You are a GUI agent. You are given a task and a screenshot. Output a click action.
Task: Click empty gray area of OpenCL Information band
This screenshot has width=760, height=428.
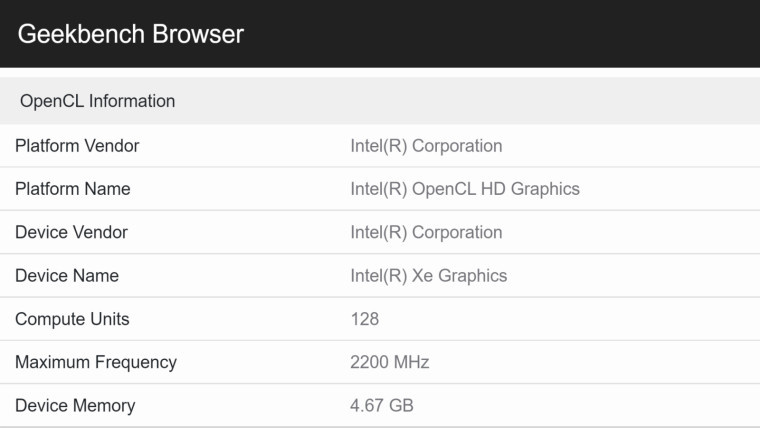(x=460, y=101)
